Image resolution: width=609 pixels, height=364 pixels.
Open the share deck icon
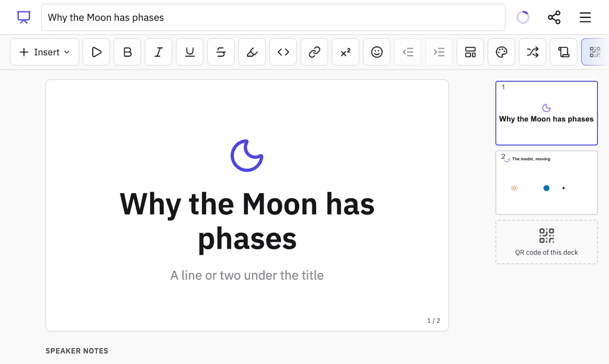(554, 17)
